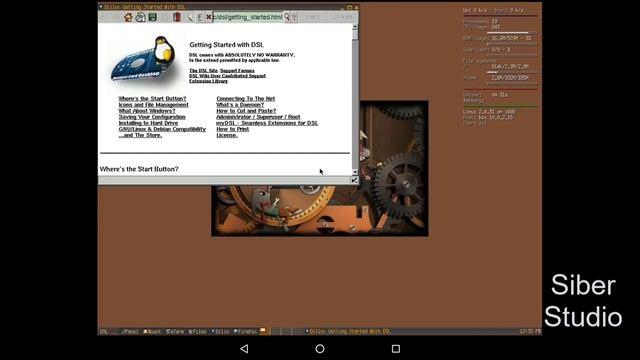Open XPanel from the taskbar

[x=129, y=331]
